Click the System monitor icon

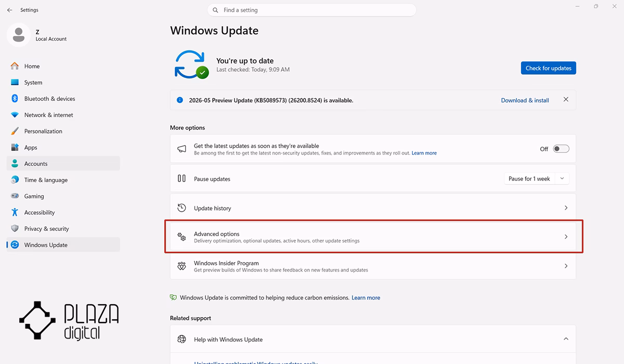[x=15, y=82]
